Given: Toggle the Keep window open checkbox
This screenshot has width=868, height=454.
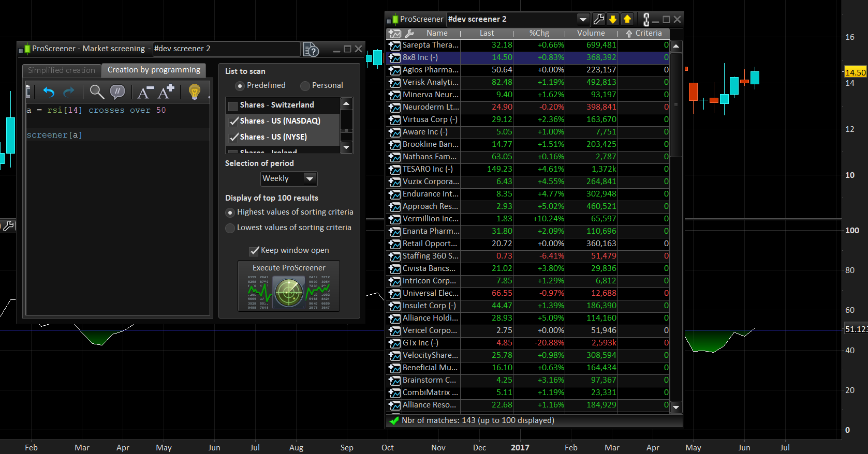Looking at the screenshot, I should [x=254, y=251].
